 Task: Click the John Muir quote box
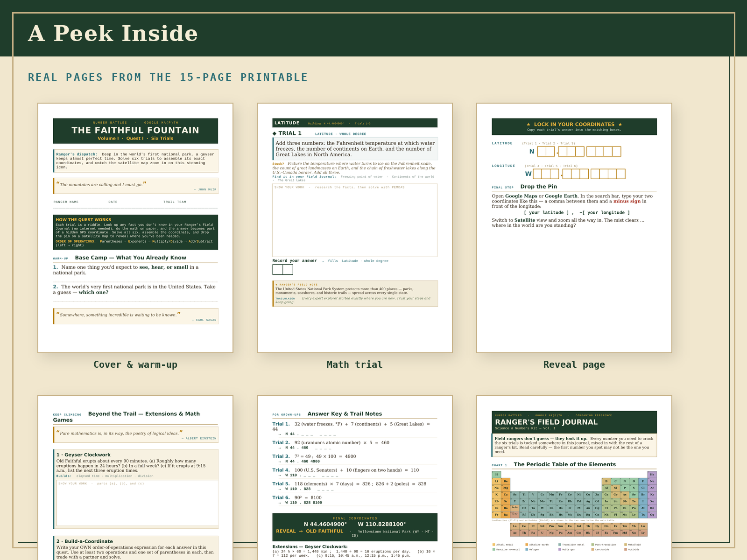[136, 186]
